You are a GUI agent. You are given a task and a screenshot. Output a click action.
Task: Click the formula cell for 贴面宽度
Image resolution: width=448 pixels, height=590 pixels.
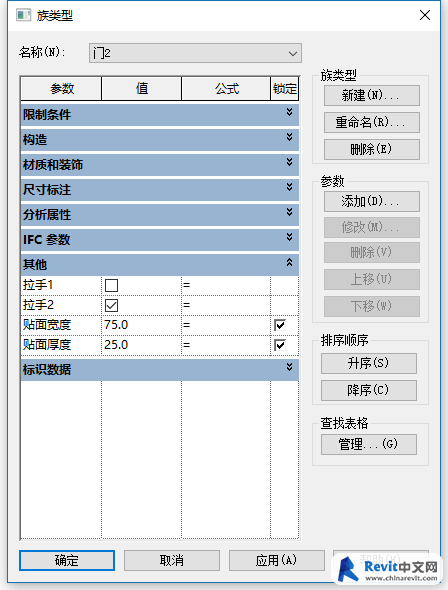click(226, 325)
